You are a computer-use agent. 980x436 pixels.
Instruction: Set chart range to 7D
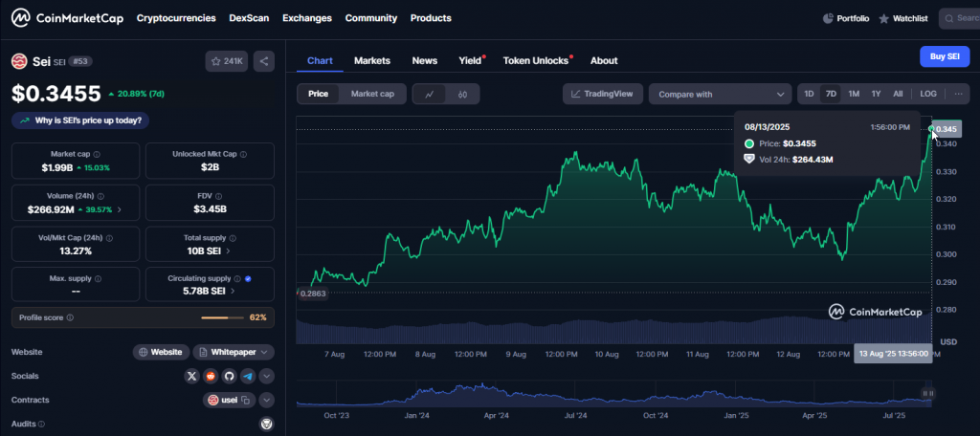pos(831,94)
